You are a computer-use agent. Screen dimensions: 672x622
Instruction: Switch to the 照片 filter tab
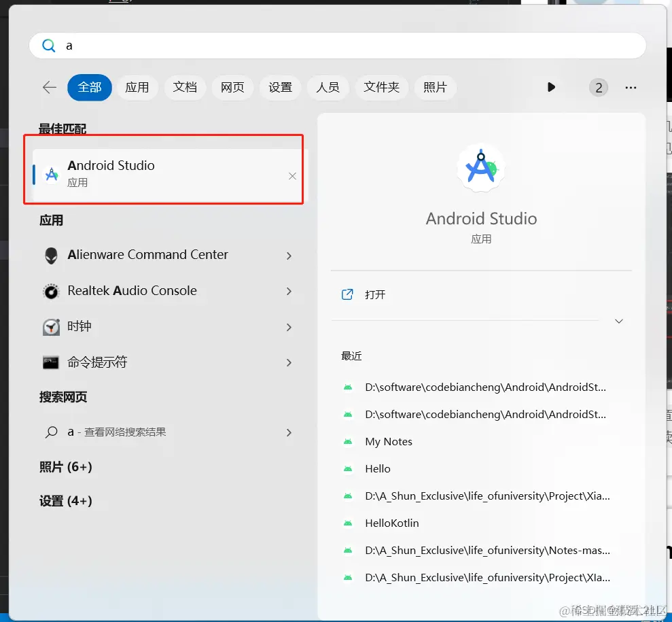[x=435, y=88]
